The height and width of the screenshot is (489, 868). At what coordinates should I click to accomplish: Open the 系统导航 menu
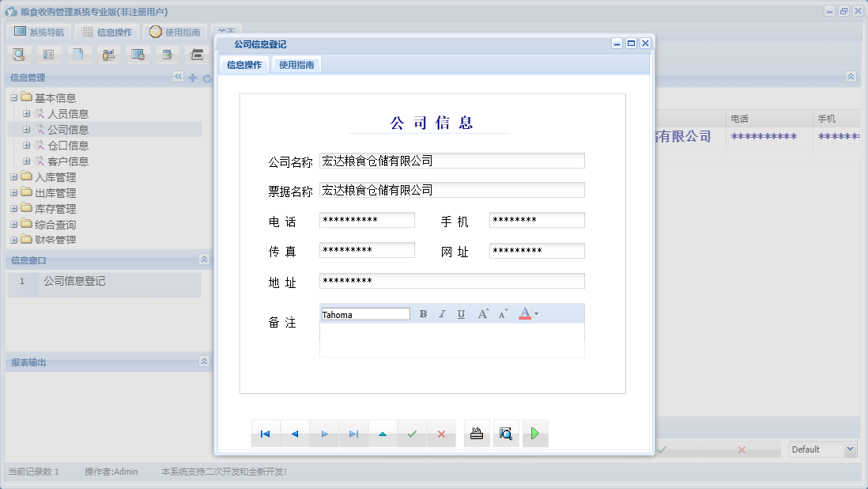39,32
